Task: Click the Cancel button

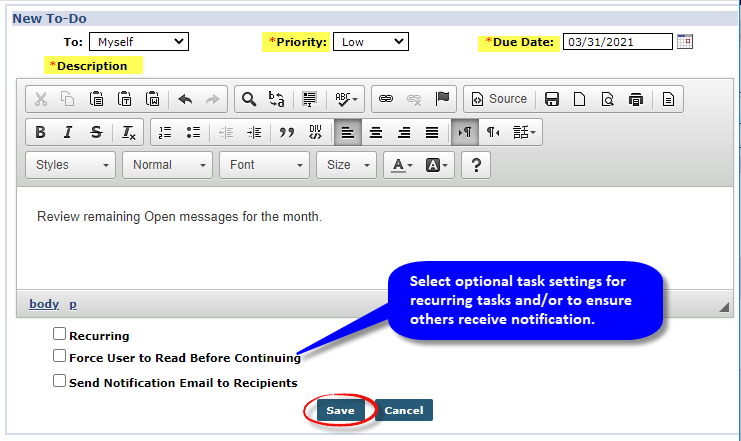Action: coord(404,410)
